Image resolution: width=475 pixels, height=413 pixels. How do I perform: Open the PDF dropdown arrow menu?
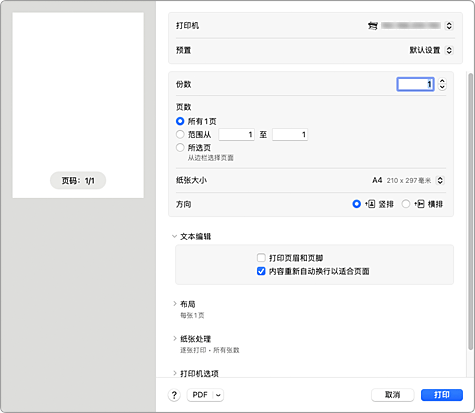click(x=218, y=395)
